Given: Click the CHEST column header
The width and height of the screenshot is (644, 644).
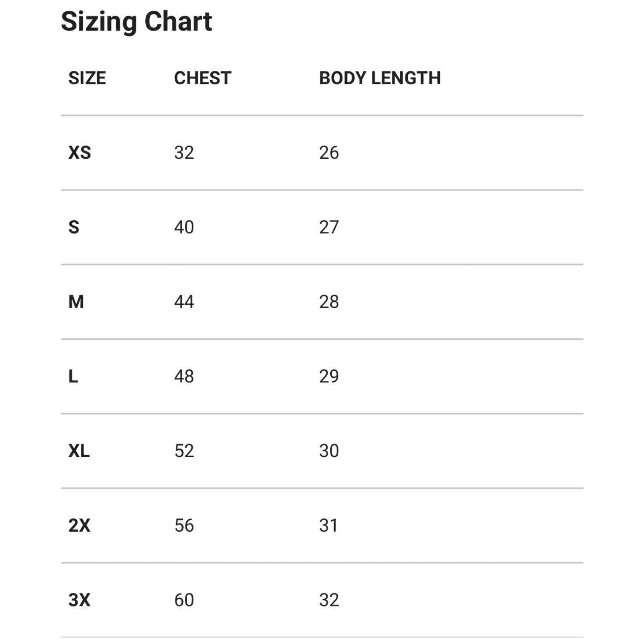Looking at the screenshot, I should tap(202, 78).
